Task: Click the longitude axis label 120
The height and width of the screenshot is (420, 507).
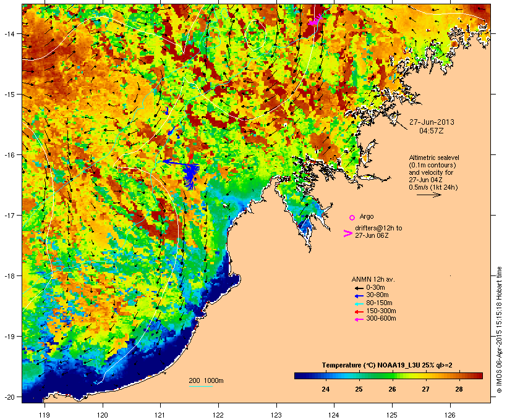Action: click(x=103, y=415)
